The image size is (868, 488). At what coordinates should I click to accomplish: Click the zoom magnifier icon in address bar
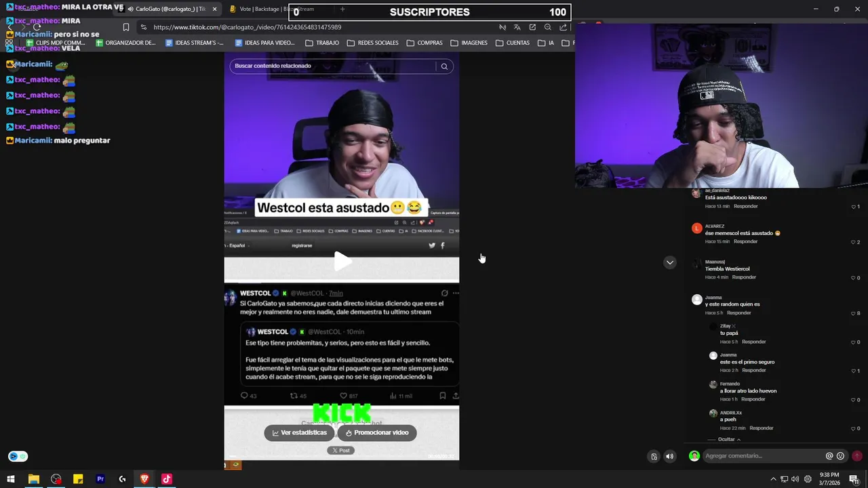click(548, 27)
